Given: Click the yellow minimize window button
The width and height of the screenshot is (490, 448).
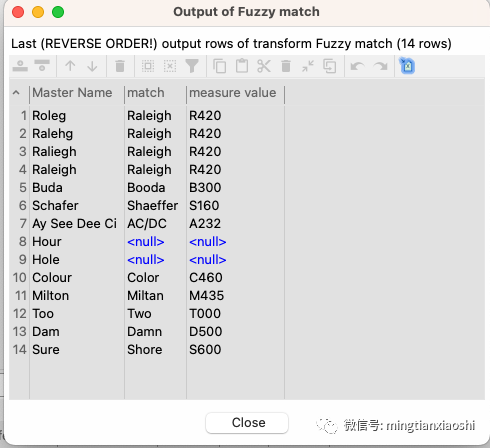Looking at the screenshot, I should click(x=38, y=12).
